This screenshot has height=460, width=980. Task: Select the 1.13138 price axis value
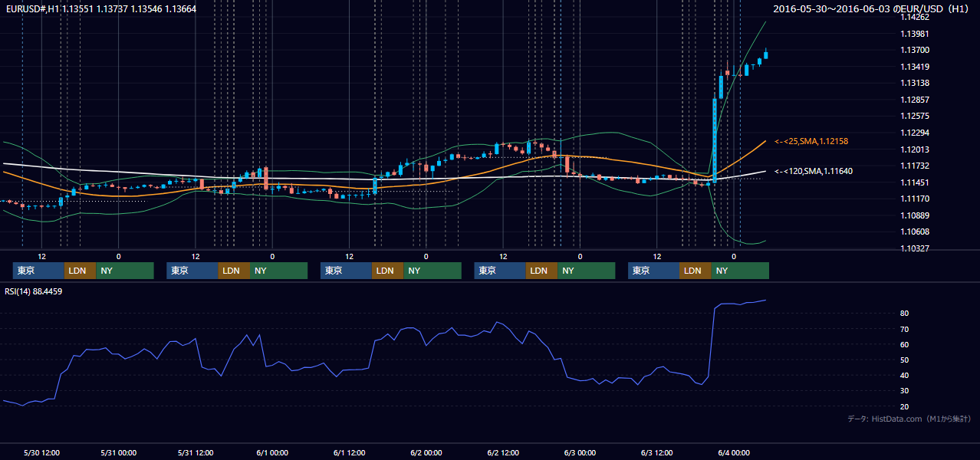915,83
